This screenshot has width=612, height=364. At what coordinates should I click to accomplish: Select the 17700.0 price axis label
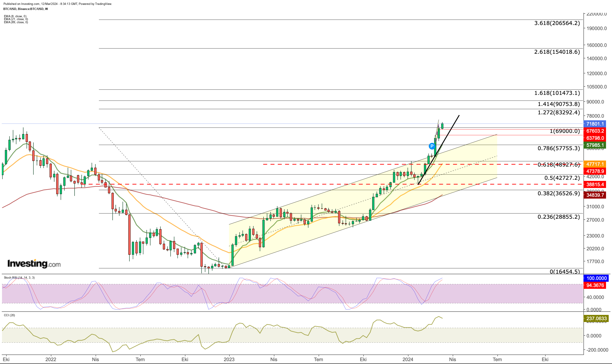(x=595, y=261)
